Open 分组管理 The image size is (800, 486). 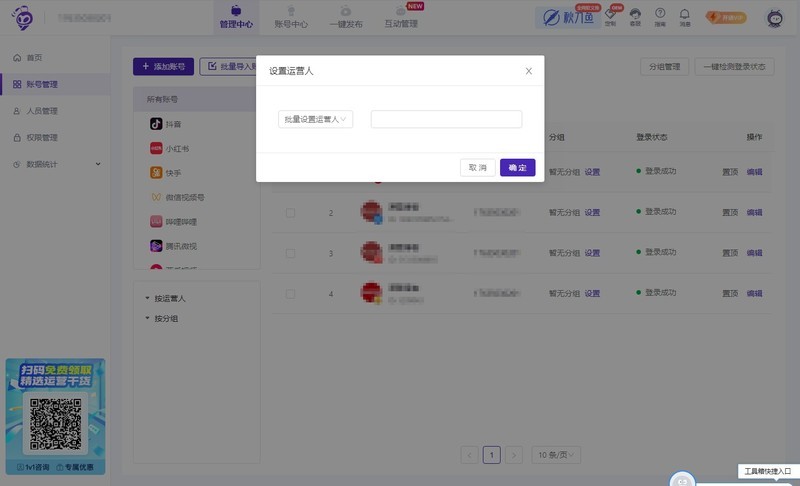pyautogui.click(x=664, y=66)
